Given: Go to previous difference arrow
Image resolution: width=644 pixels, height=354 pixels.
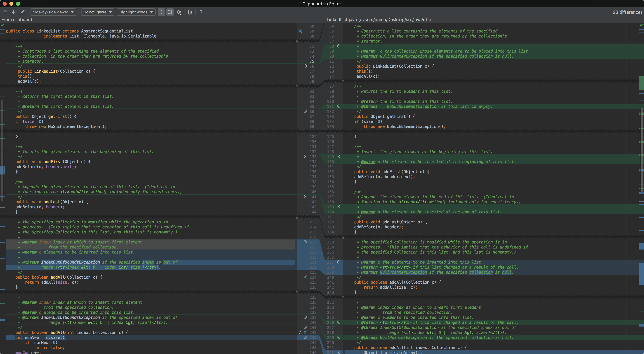Looking at the screenshot, I should 5,12.
